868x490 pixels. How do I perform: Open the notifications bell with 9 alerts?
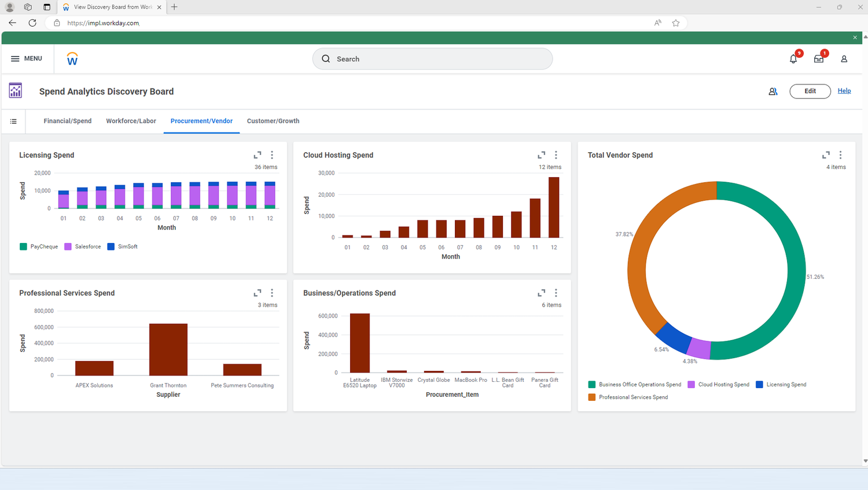pyautogui.click(x=793, y=58)
